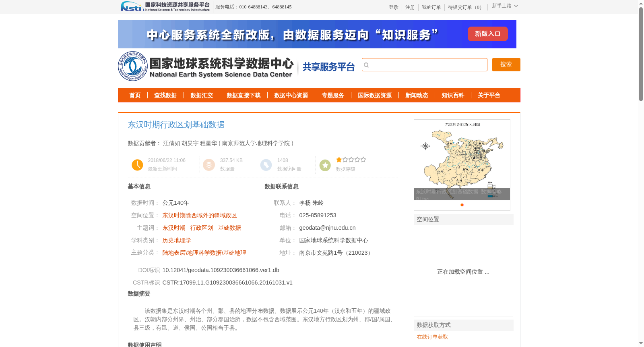Click the 337.54 KB data size value
This screenshot has width=644, height=347.
coord(231,160)
